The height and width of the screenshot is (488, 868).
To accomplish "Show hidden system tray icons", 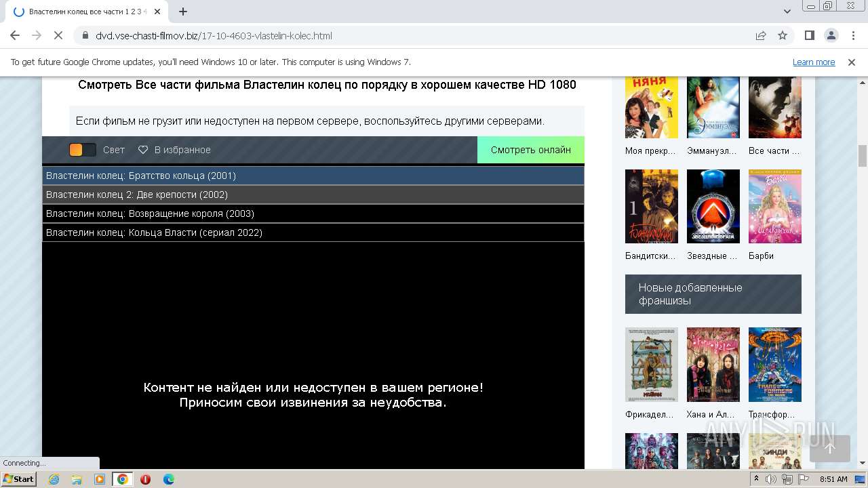I will (x=756, y=479).
